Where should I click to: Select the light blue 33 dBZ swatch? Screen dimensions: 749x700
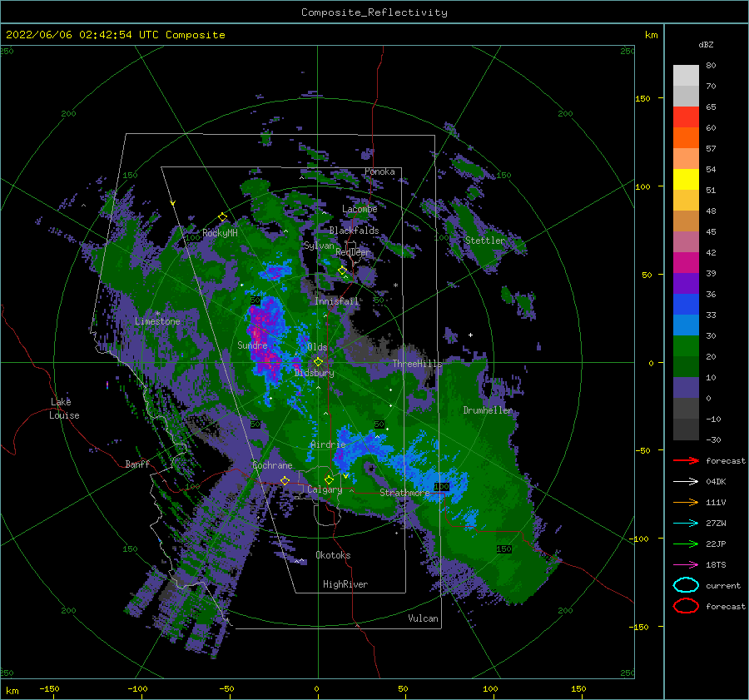pyautogui.click(x=686, y=325)
